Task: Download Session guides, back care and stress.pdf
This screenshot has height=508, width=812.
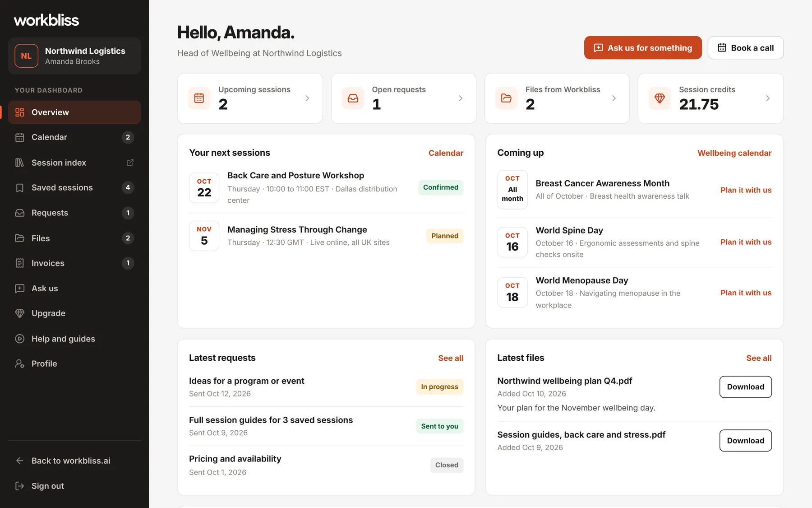Action: [745, 441]
